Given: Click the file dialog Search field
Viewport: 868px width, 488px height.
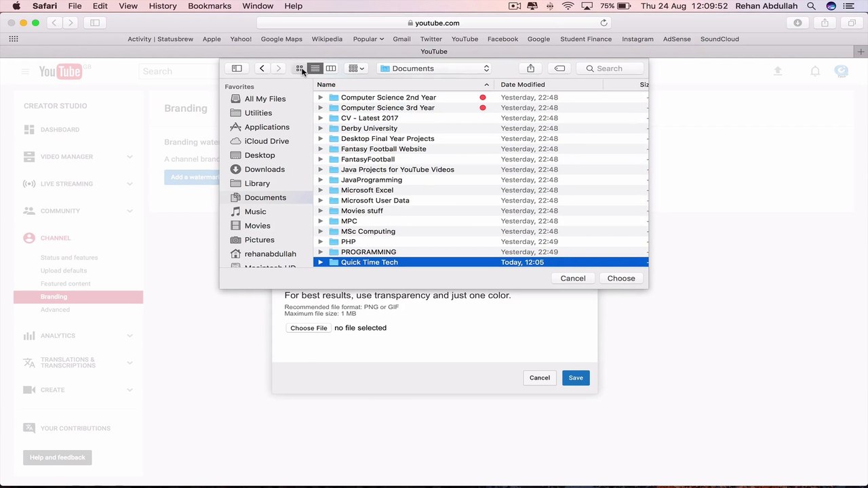Looking at the screenshot, I should 609,68.
